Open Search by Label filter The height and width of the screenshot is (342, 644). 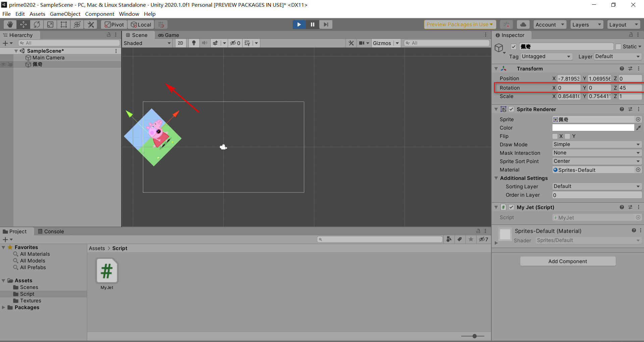460,239
